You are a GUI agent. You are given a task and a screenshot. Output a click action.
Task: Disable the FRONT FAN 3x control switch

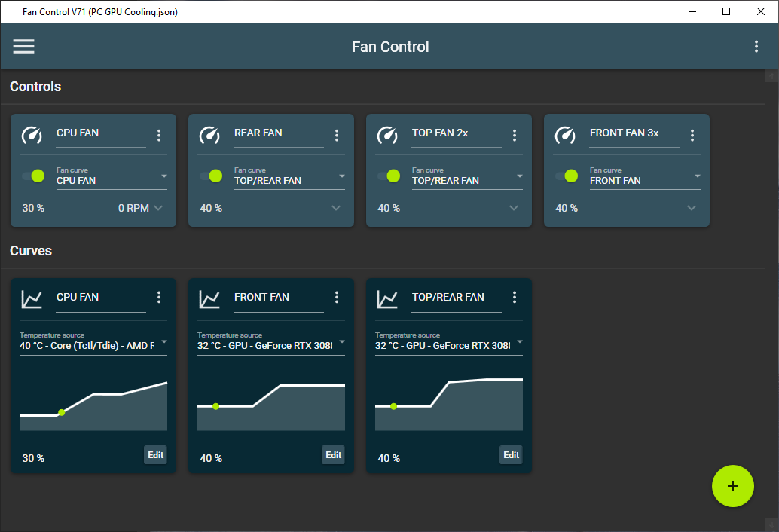click(x=567, y=176)
